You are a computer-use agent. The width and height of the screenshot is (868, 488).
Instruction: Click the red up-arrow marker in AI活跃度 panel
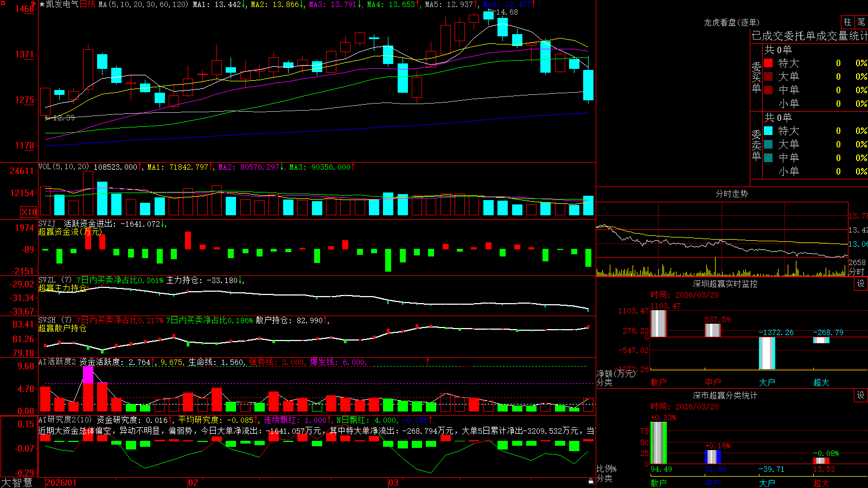[x=428, y=361]
